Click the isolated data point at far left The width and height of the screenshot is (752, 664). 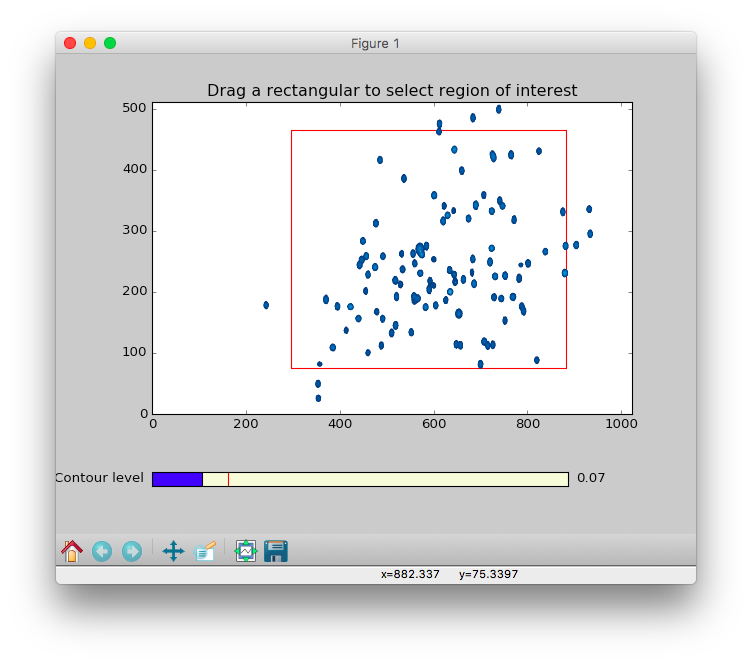click(266, 305)
